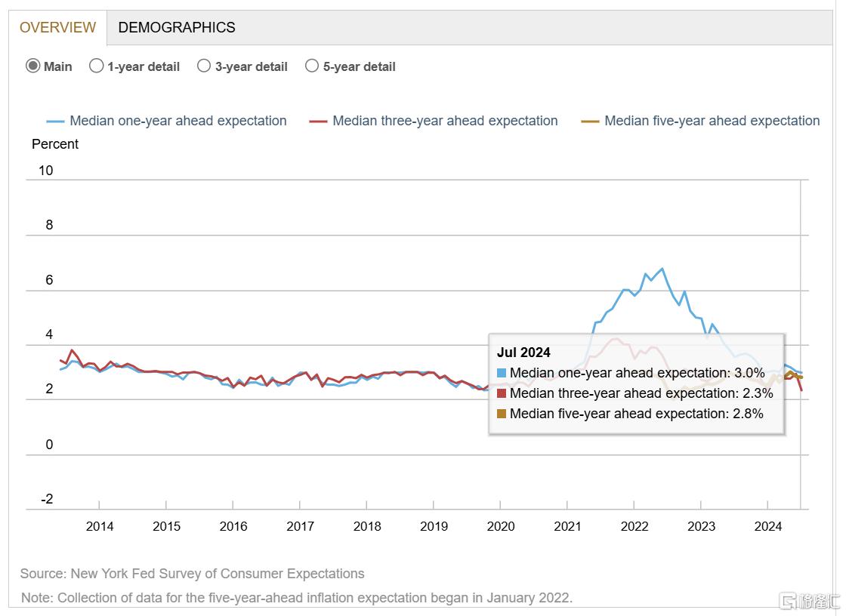The image size is (846, 616).
Task: Toggle the three-year ahead expectation legend line
Action: click(318, 121)
